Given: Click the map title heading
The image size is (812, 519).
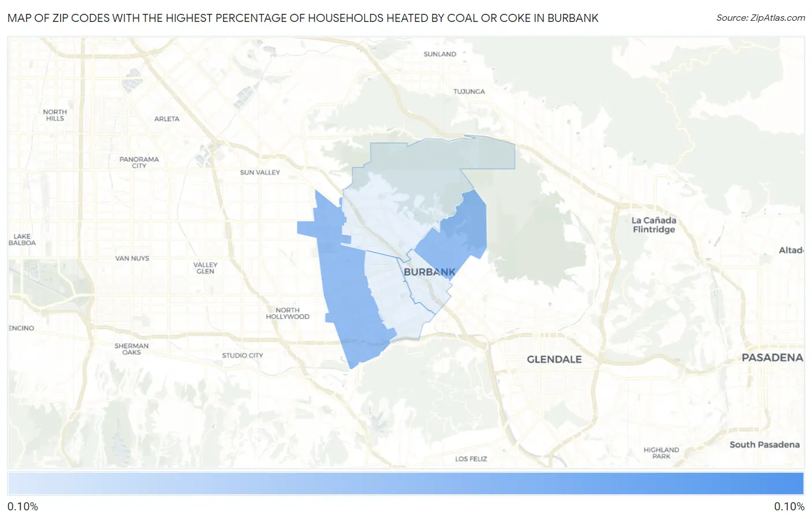Looking at the screenshot, I should click(303, 18).
